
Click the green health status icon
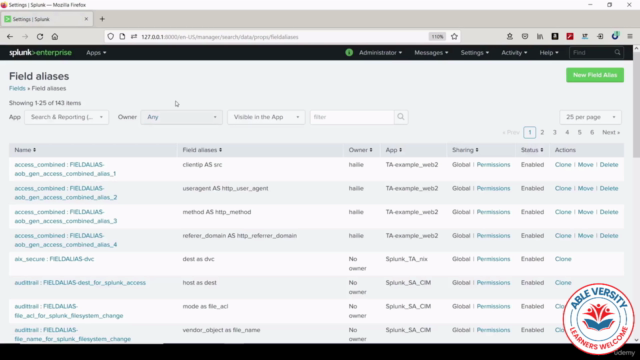click(x=349, y=53)
